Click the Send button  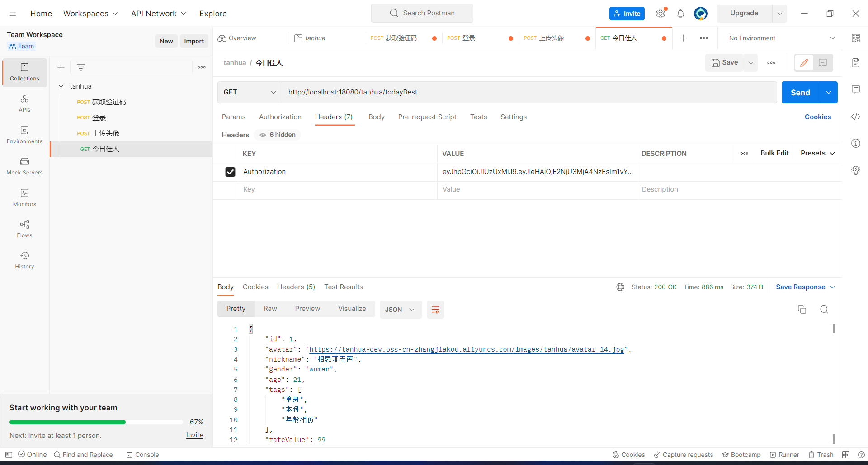(800, 93)
